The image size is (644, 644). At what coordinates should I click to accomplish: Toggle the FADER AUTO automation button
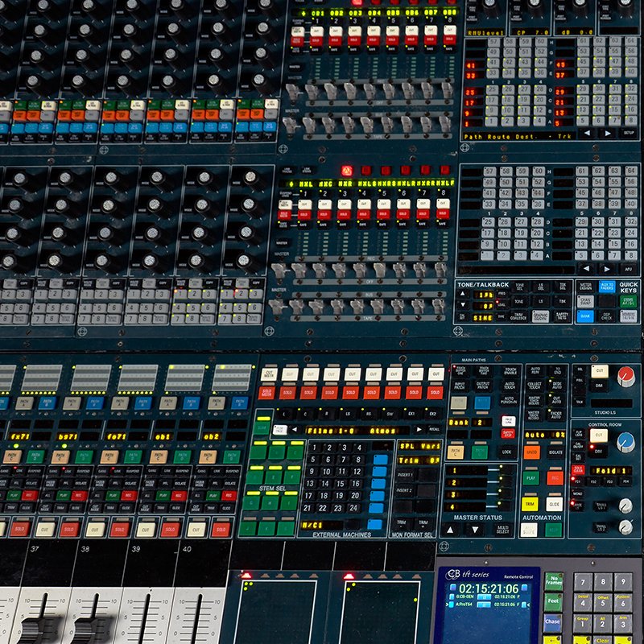click(x=557, y=415)
